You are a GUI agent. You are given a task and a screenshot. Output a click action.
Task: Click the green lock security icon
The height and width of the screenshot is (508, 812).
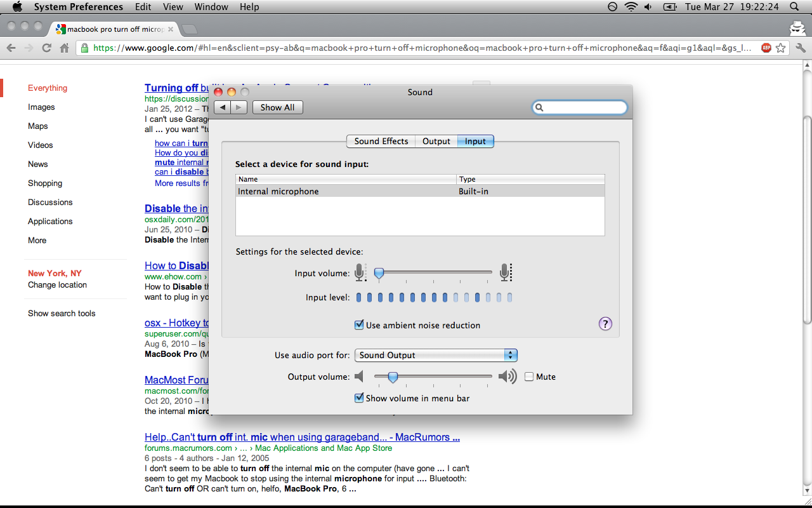(84, 48)
